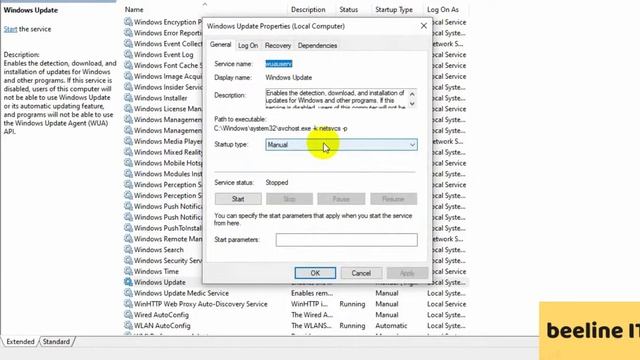This screenshot has width=640, height=360.
Task: Click OK in the properties dialog
Action: click(x=315, y=273)
